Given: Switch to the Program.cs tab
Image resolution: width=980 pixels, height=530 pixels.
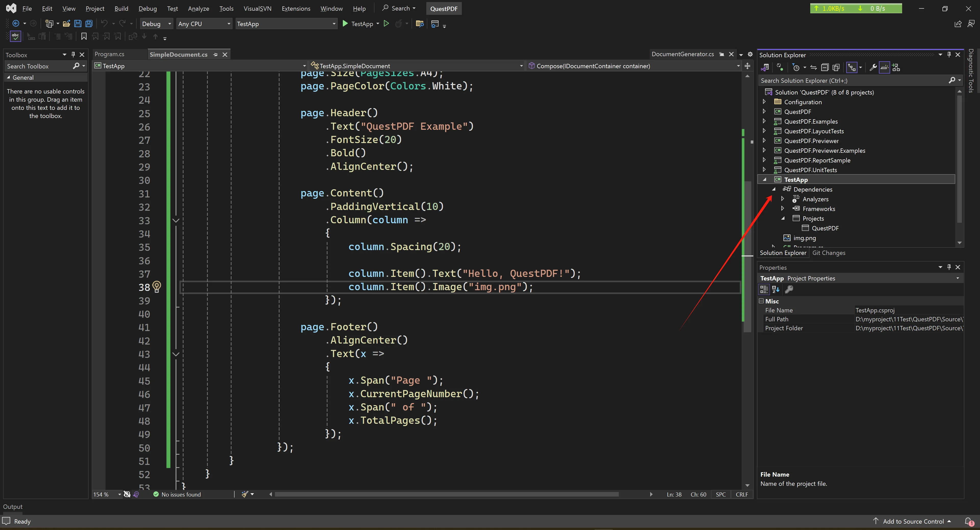Looking at the screenshot, I should (x=110, y=54).
